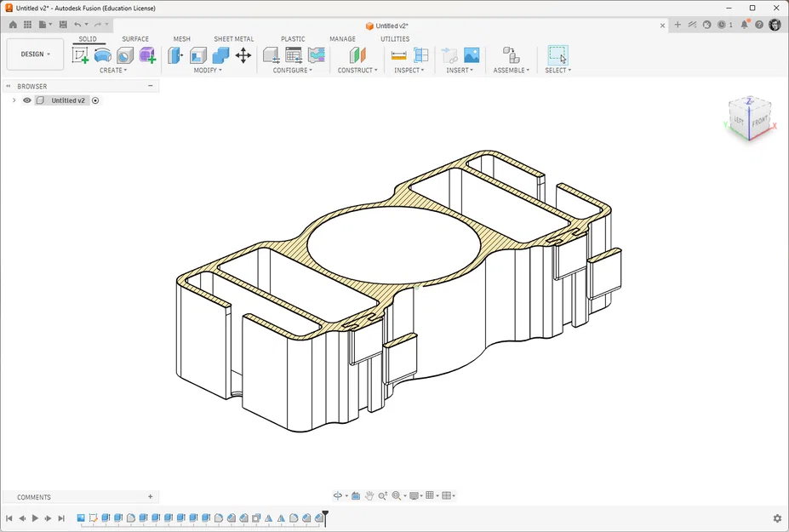This screenshot has height=532, width=789.
Task: Switch to the SHEET METAL tab
Action: pyautogui.click(x=233, y=39)
